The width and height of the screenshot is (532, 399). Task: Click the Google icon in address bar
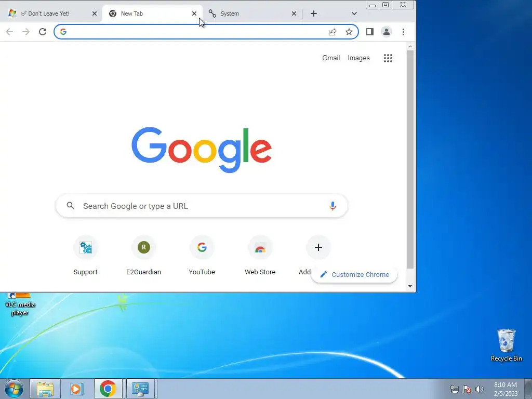pos(63,32)
